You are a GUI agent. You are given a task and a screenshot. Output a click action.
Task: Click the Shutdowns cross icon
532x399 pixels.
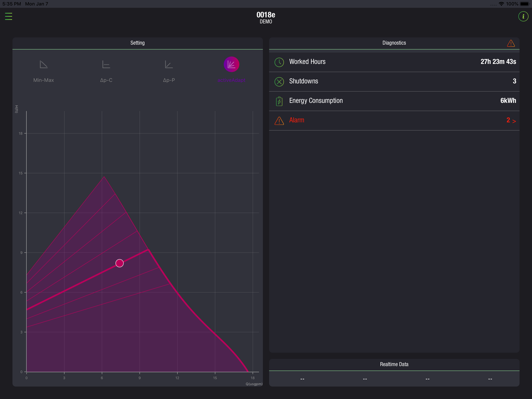point(279,82)
